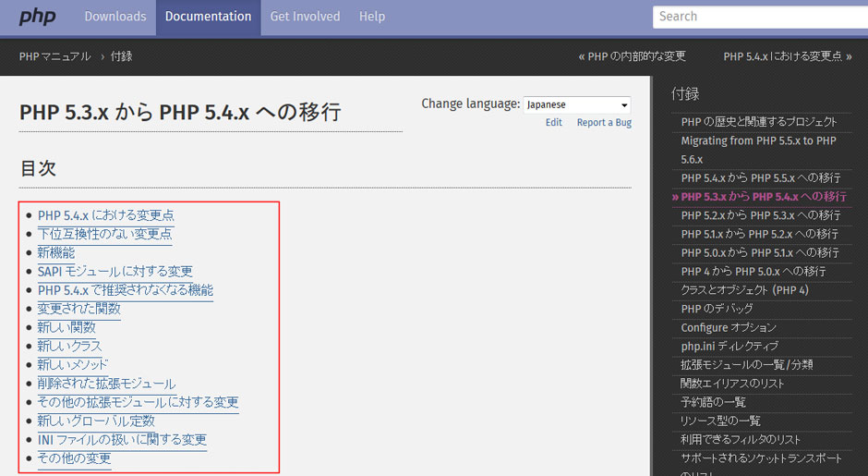The width and height of the screenshot is (868, 476).
Task: Click the sidebar 付録 heading
Action: 685,94
